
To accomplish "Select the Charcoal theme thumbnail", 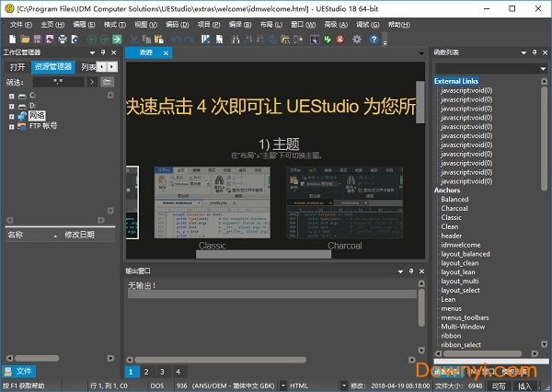I will pyautogui.click(x=344, y=202).
